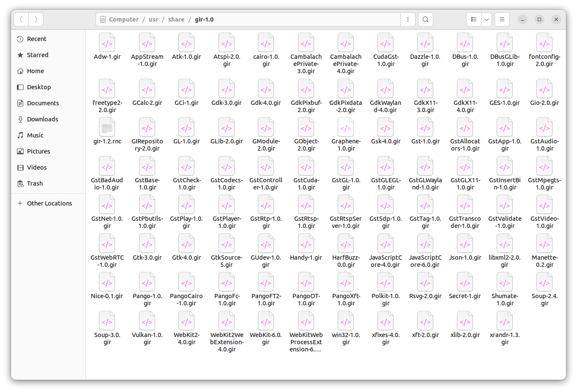Switch to list view
Screen dimensions: 577x392
click(x=474, y=19)
